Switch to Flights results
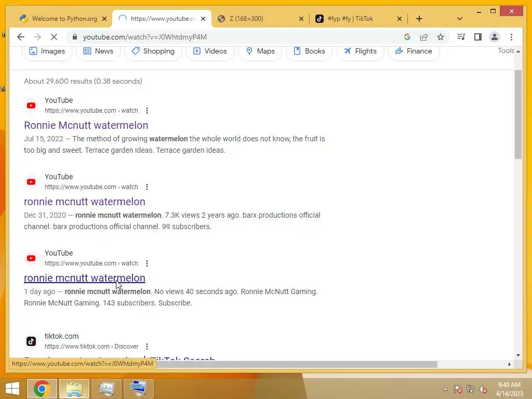The image size is (532, 399). pyautogui.click(x=360, y=51)
